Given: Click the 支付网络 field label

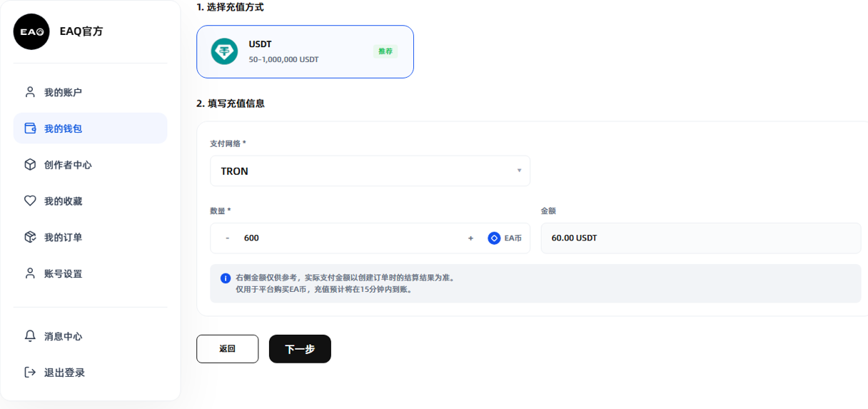Looking at the screenshot, I should (x=228, y=143).
